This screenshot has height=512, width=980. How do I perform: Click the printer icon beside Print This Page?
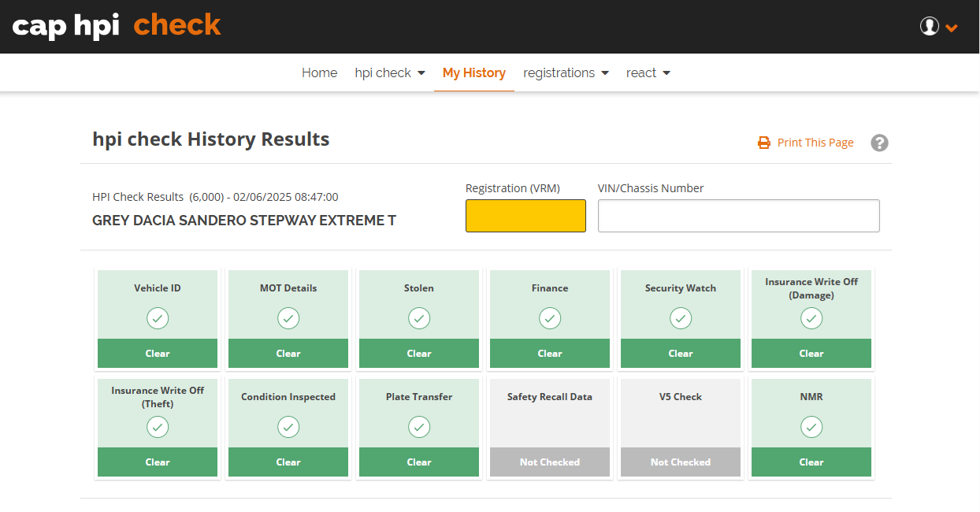tap(763, 143)
